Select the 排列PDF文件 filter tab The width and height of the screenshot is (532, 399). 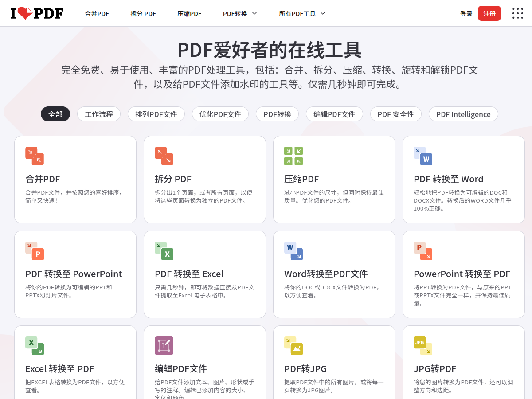pyautogui.click(x=156, y=114)
